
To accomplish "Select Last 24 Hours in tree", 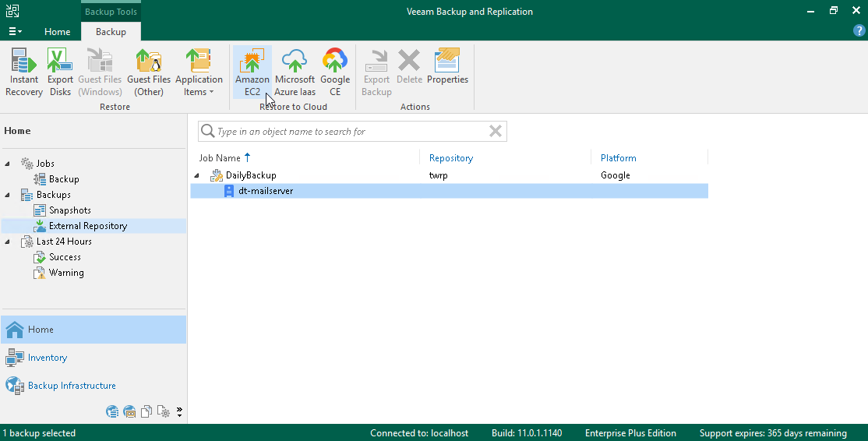I will (64, 242).
